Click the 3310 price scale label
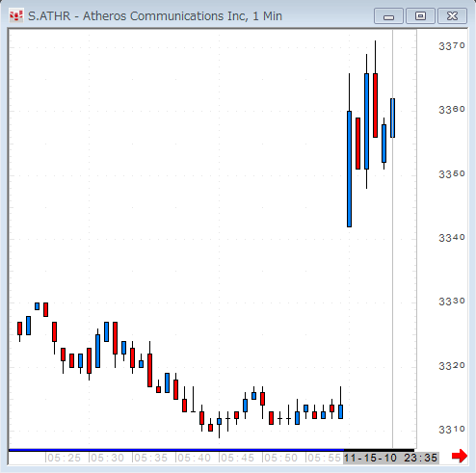This screenshot has height=473, width=476. [452, 429]
